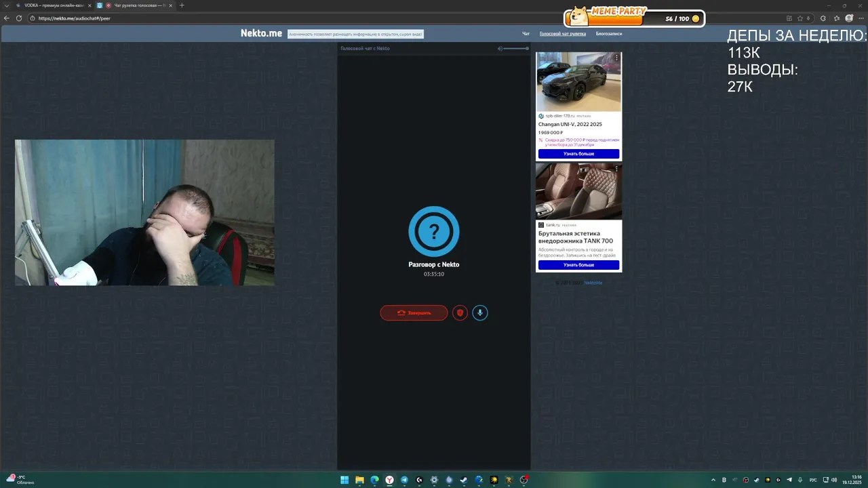Open the Changan ad's three-dot menu
Viewport: 868px width, 488px height.
pyautogui.click(x=616, y=58)
